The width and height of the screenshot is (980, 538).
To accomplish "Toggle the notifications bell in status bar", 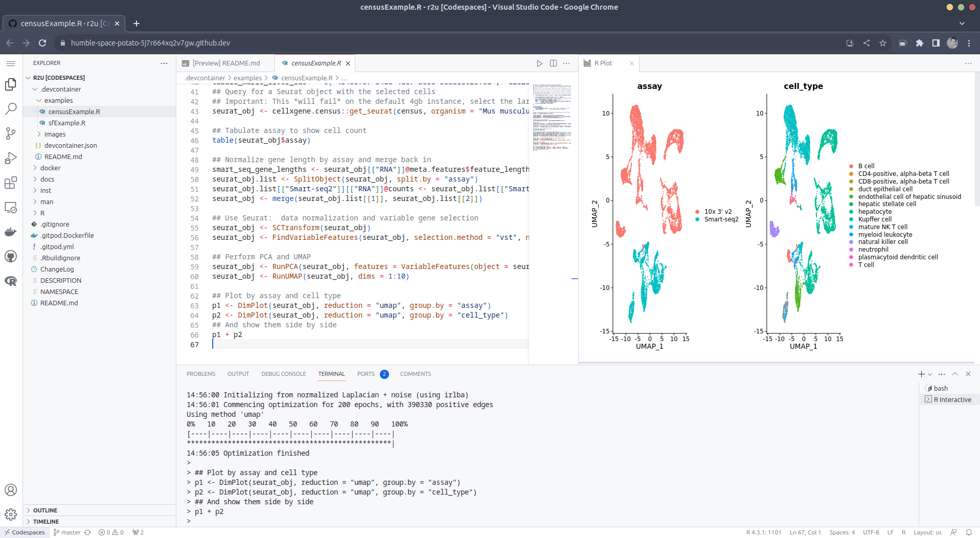I will [x=969, y=532].
